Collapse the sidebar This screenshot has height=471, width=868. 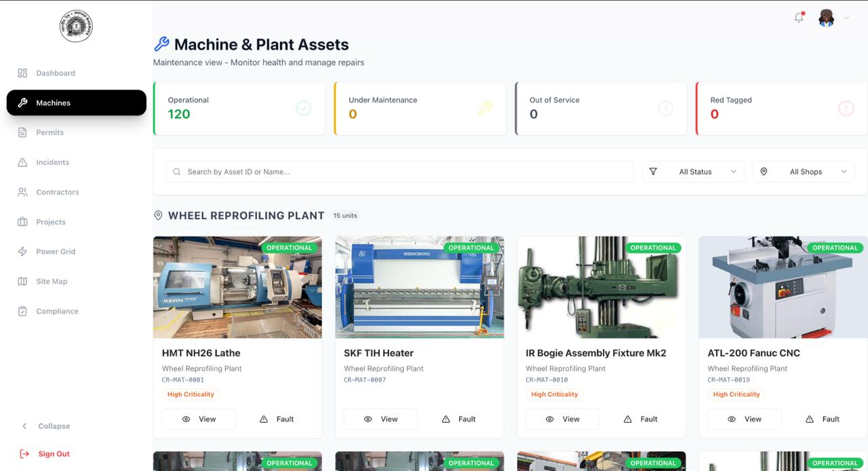point(45,426)
